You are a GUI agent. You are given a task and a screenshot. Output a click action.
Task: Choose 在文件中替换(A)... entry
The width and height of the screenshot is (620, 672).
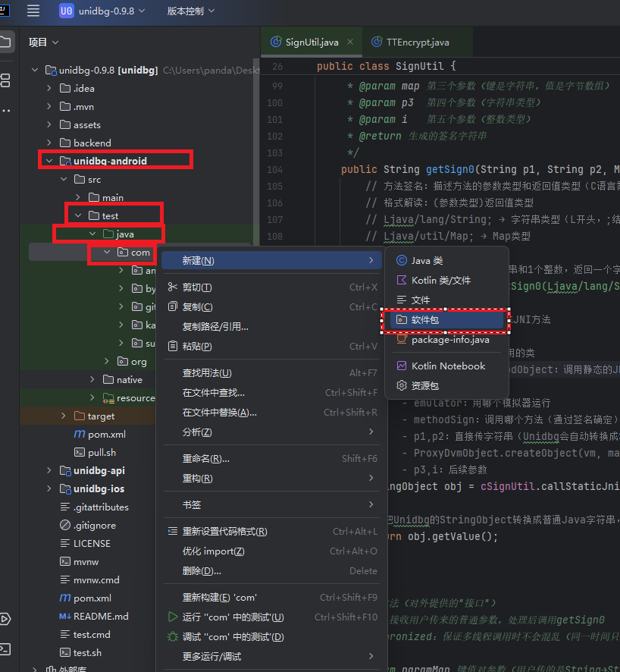271,413
